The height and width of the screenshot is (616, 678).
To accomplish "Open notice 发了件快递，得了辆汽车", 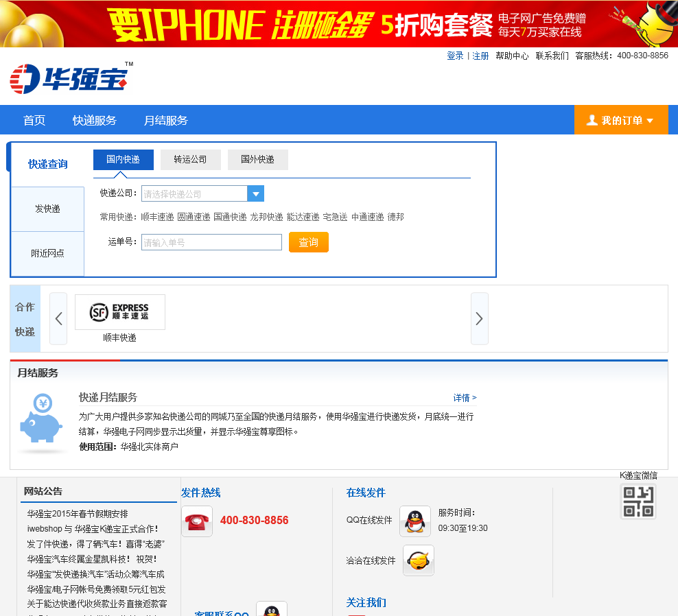I will click(x=96, y=544).
